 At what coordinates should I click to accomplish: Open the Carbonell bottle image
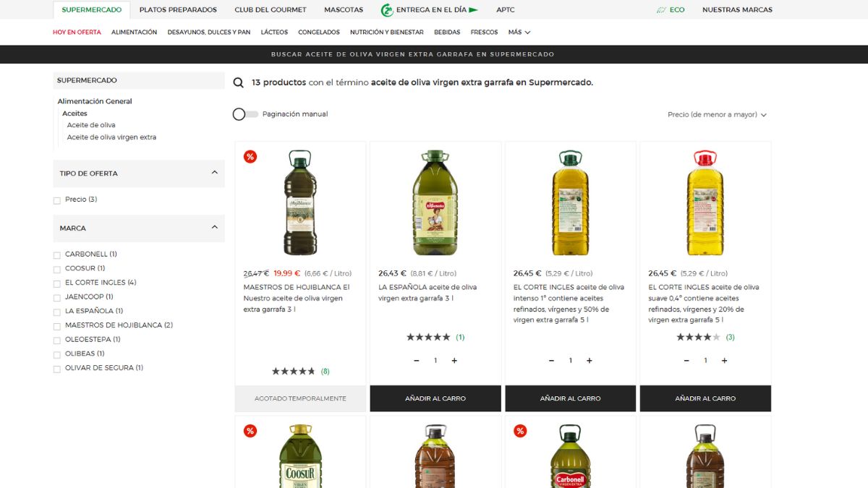[x=571, y=456]
